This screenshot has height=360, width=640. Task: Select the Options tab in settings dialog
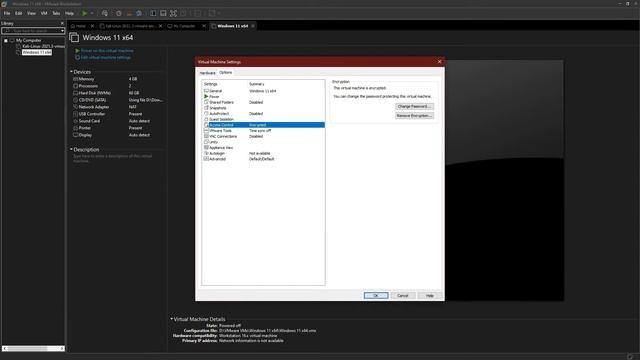(225, 73)
